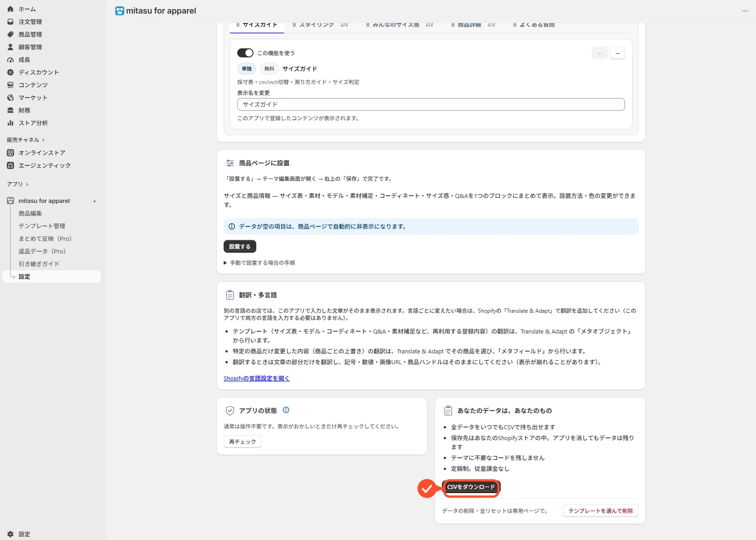The image size is (756, 540).
Task: Click the info icon beside アプリの状態
Action: coord(286,410)
